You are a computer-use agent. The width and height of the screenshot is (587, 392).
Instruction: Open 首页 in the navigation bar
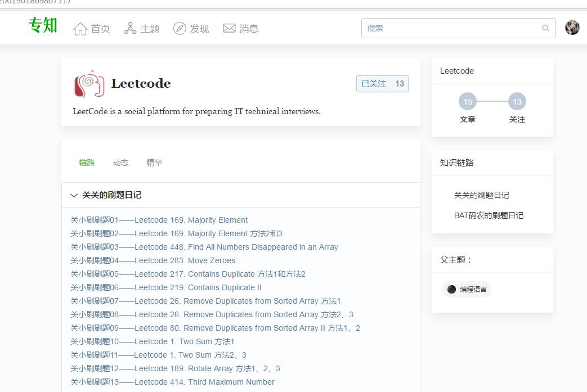coord(100,29)
